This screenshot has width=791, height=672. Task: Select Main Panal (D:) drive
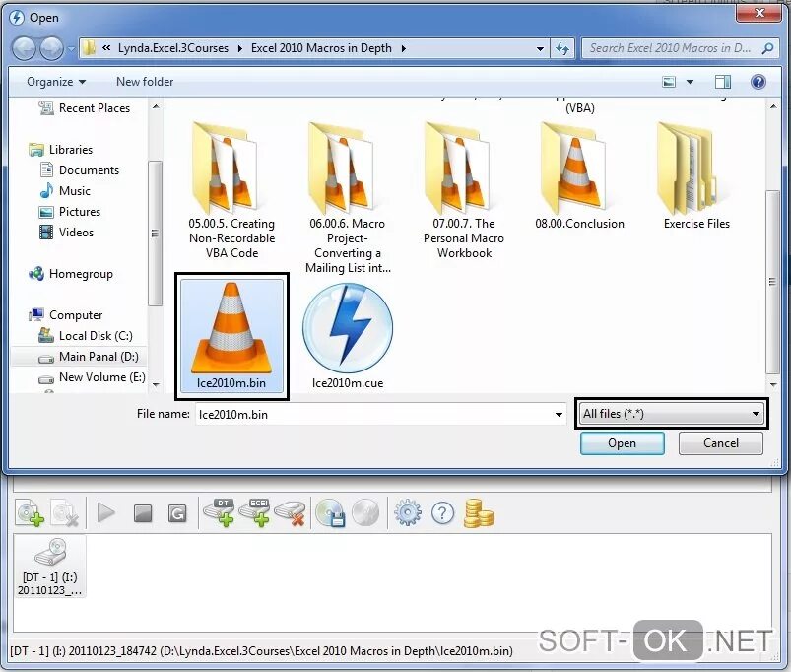click(x=79, y=356)
